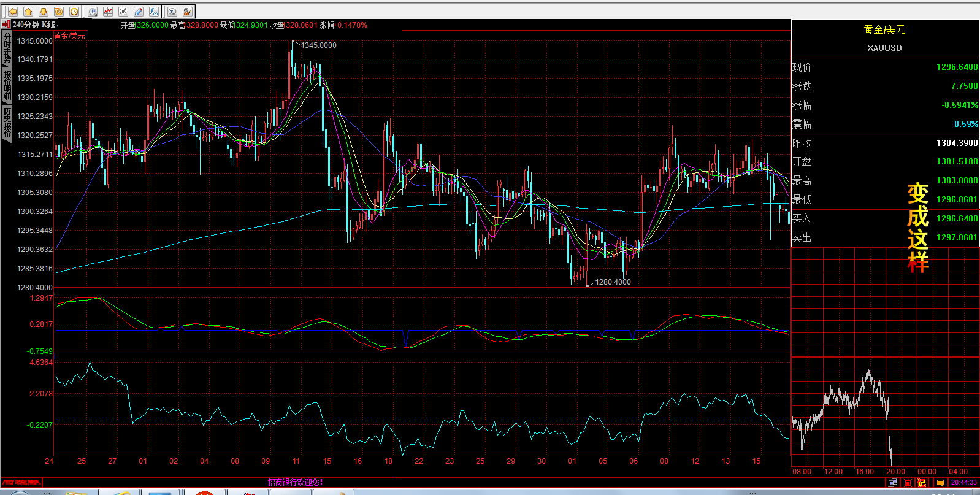Click the 08:00 label on the intraday chart
The width and height of the screenshot is (980, 495).
[x=802, y=472]
